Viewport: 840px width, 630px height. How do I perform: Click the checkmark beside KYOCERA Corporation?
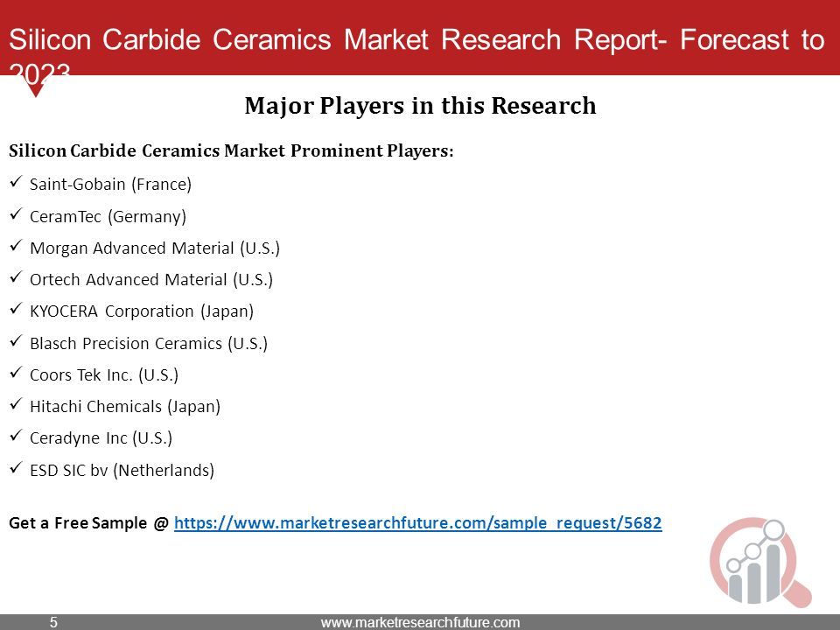[16, 309]
